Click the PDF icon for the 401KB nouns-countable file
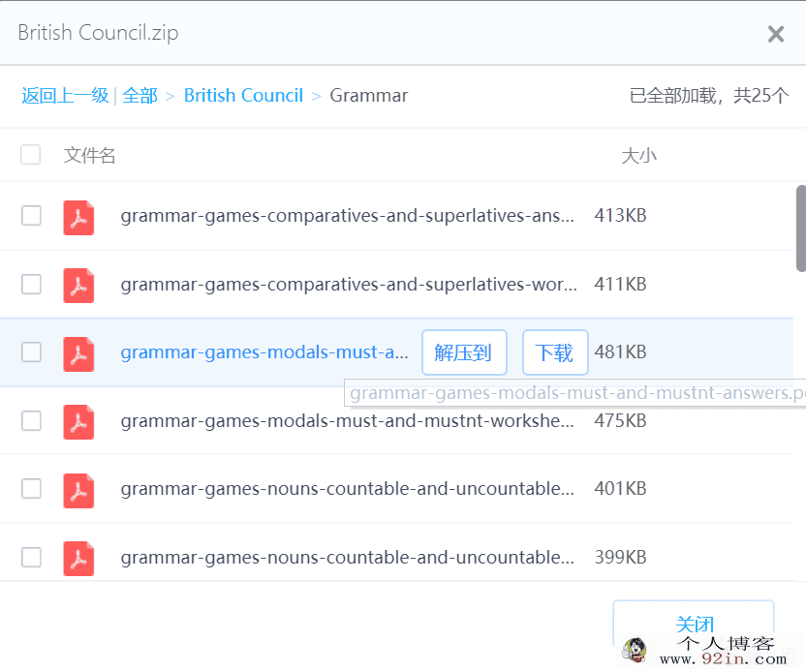Image resolution: width=806 pixels, height=672 pixels. pos(78,491)
